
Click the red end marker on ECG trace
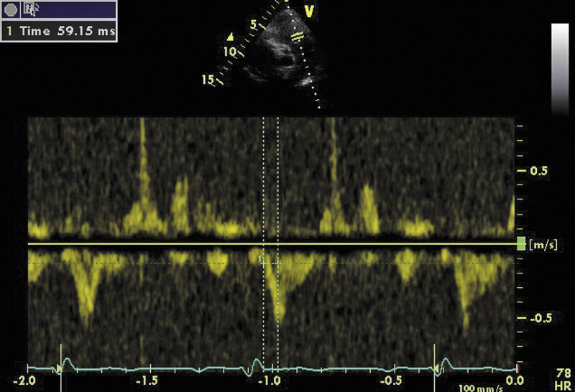pos(517,368)
